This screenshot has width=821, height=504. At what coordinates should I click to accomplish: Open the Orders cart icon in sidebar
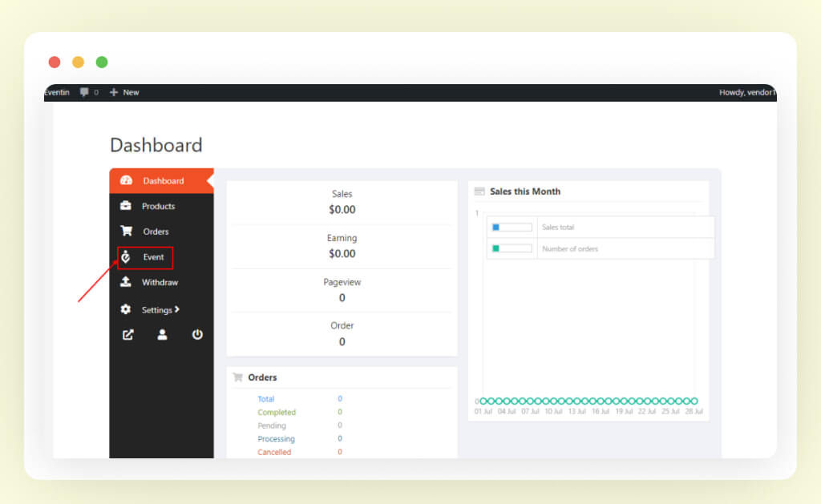[126, 231]
